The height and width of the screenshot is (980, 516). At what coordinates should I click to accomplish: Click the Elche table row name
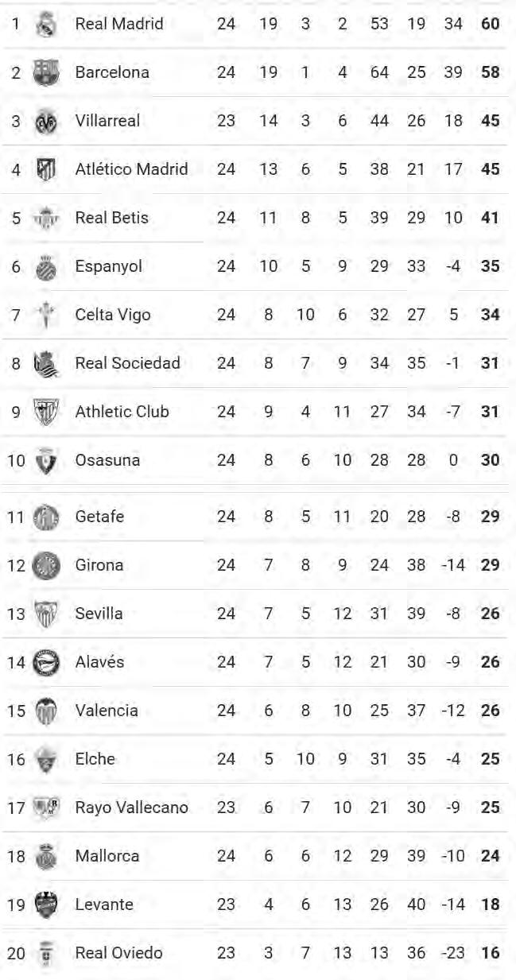pos(95,759)
